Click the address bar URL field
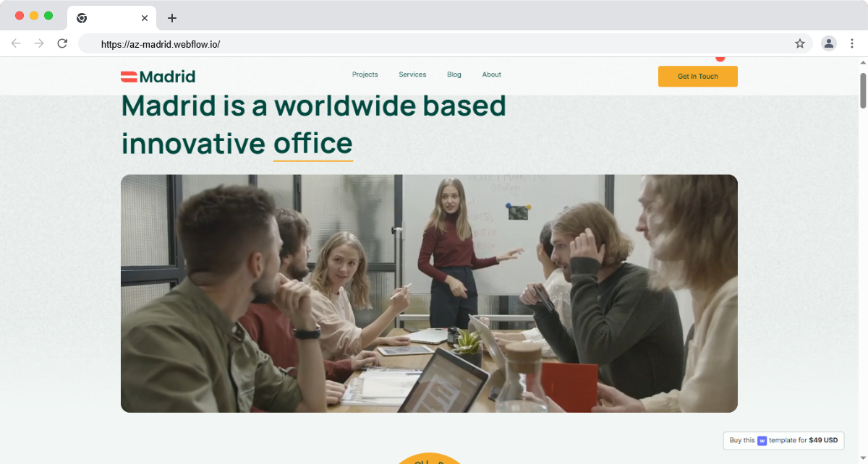Image resolution: width=868 pixels, height=464 pixels. point(445,43)
